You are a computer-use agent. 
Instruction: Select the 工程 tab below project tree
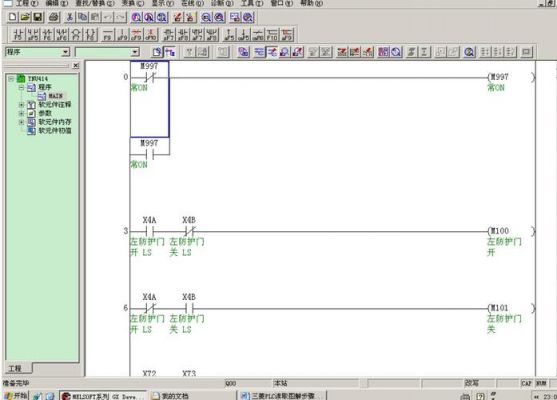point(17,368)
